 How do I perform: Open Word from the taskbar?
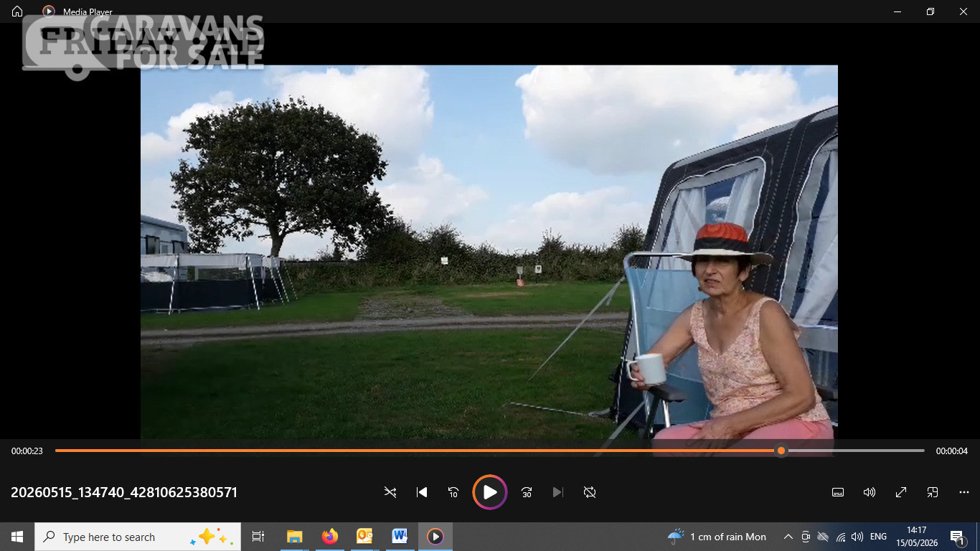click(x=400, y=537)
